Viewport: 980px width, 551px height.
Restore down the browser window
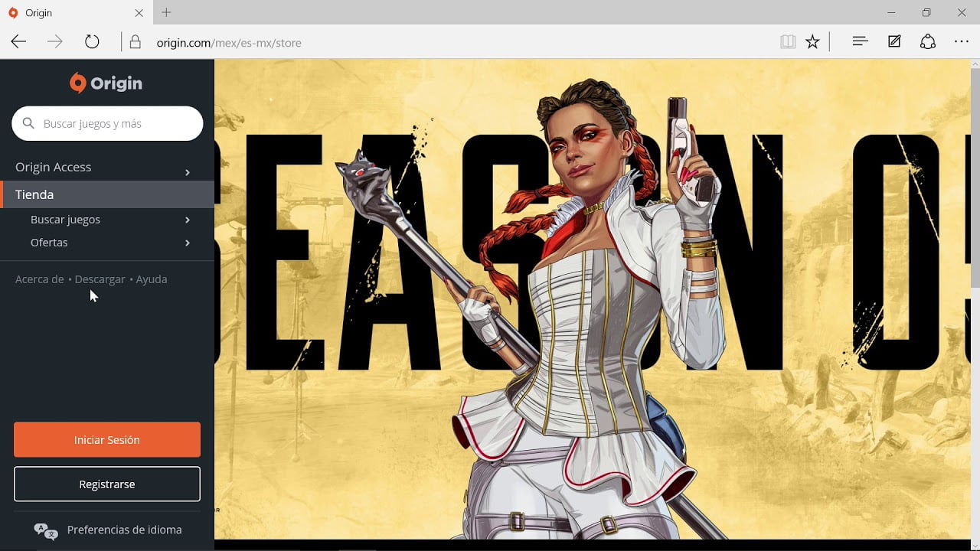click(926, 12)
